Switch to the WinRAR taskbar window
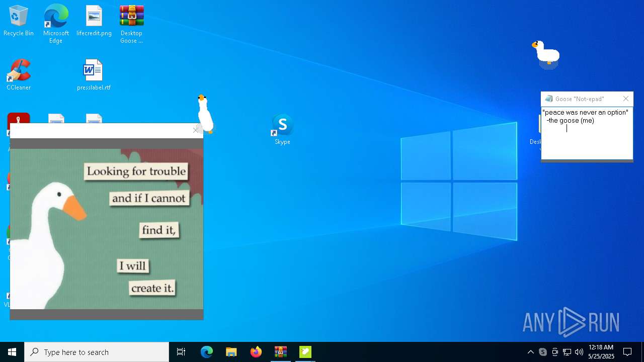644x362 pixels. (281, 352)
